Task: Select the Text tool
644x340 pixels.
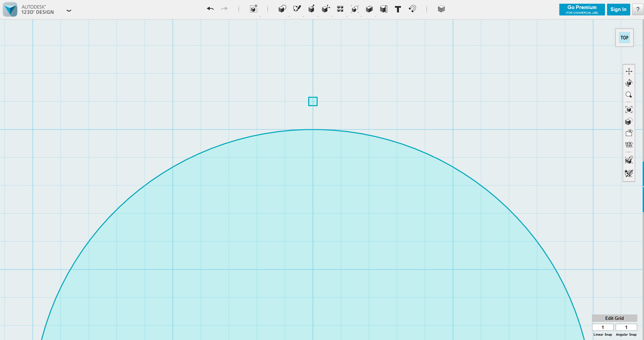Action: point(398,9)
